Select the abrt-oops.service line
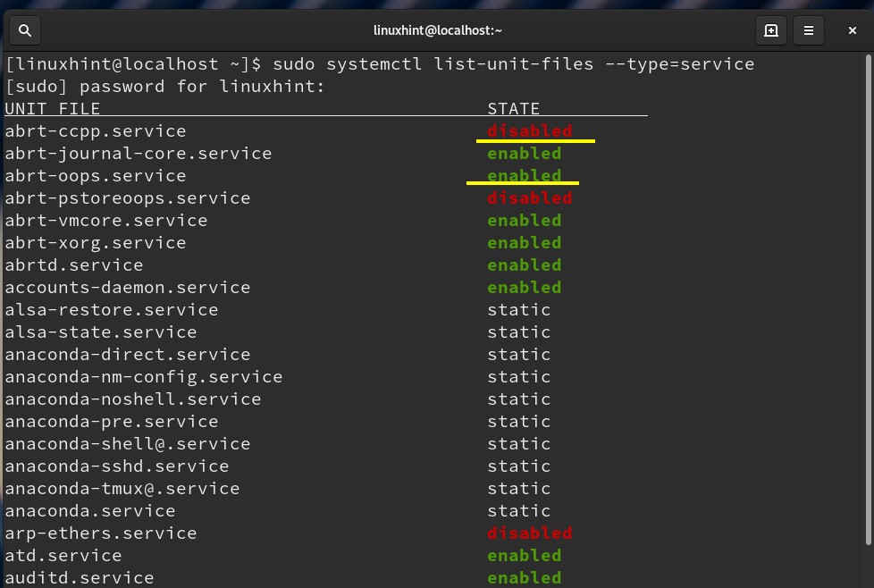Screen dimensions: 874x588 click(x=96, y=176)
